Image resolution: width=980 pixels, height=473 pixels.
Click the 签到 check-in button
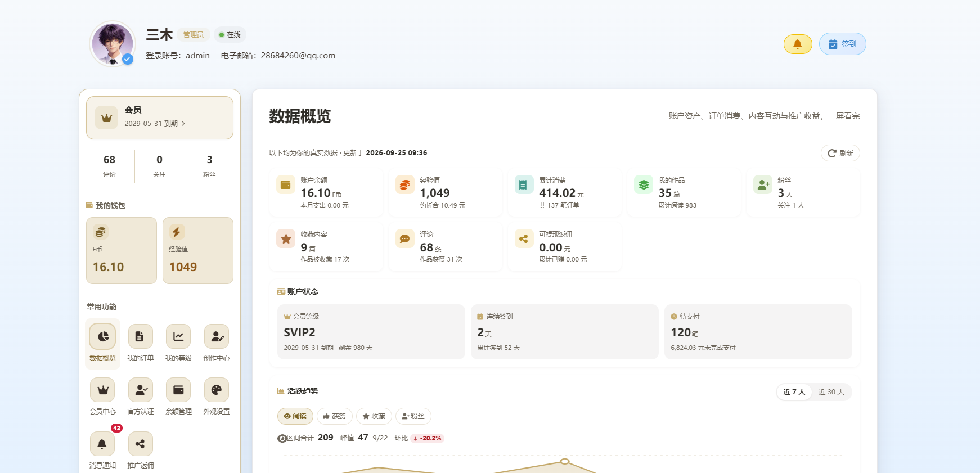[842, 44]
